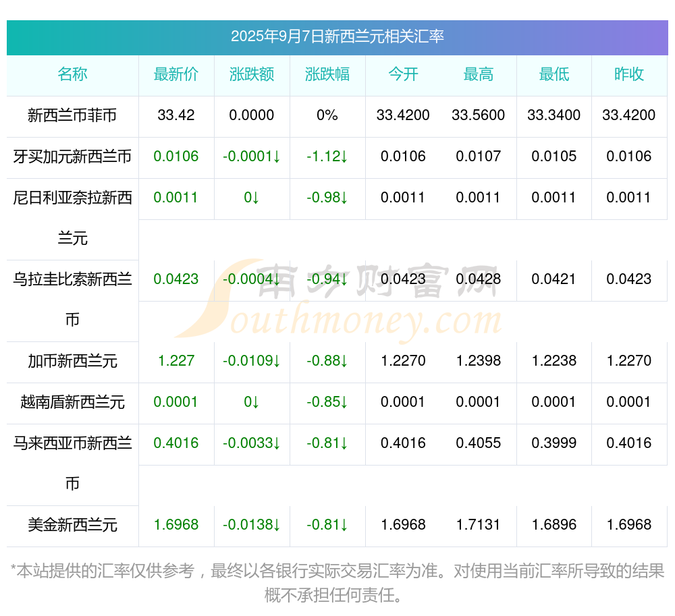The height and width of the screenshot is (616, 675).
Task: Select the 乌拉圭比索新西兰币 row name
Action: point(72,300)
